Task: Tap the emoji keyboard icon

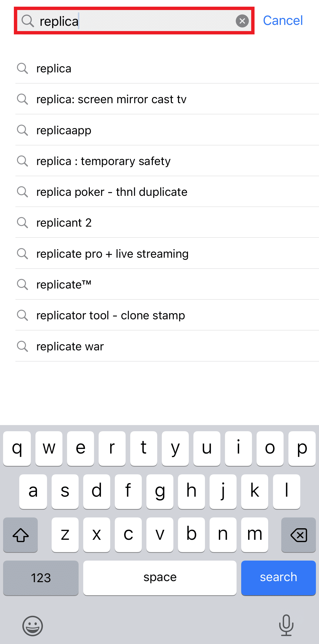Action: click(33, 626)
